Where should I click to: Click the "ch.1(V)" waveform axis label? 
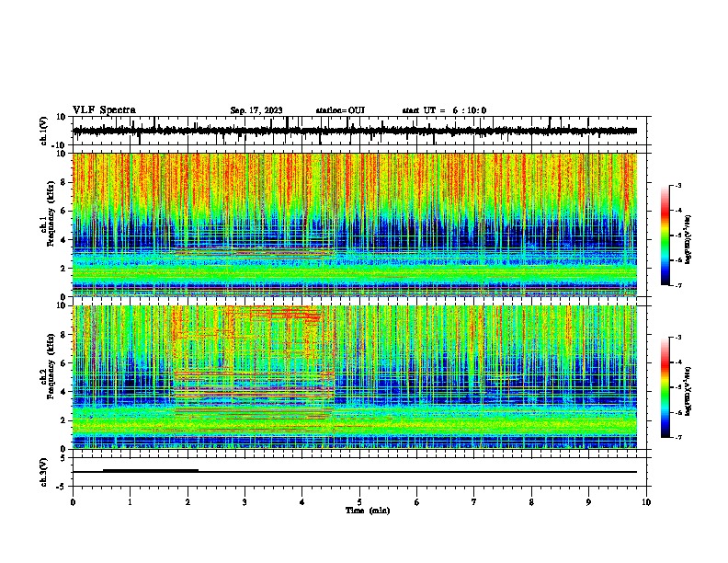click(x=44, y=131)
